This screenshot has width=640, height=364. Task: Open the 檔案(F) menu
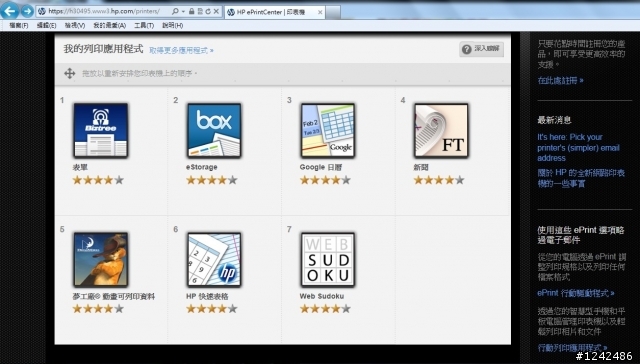tap(19, 25)
